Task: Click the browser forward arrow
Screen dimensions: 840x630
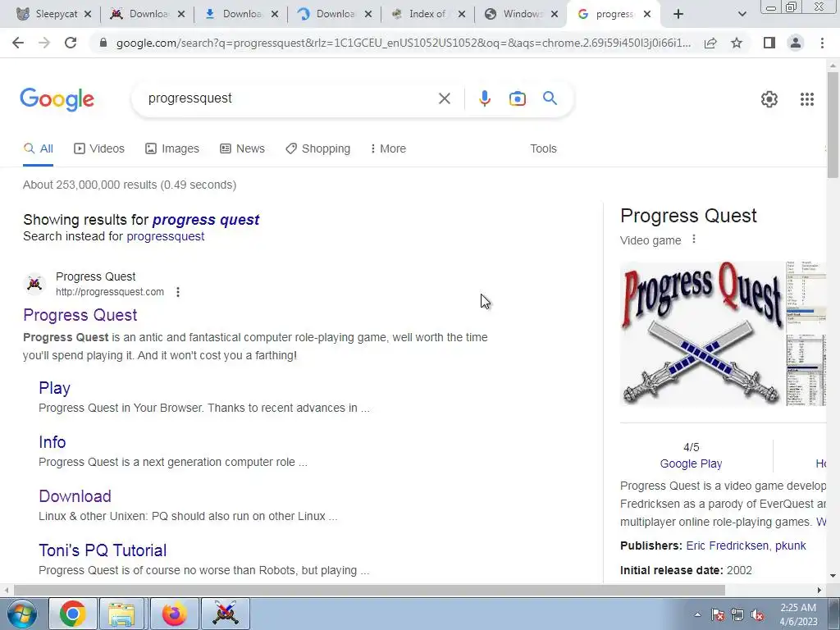Action: point(44,43)
